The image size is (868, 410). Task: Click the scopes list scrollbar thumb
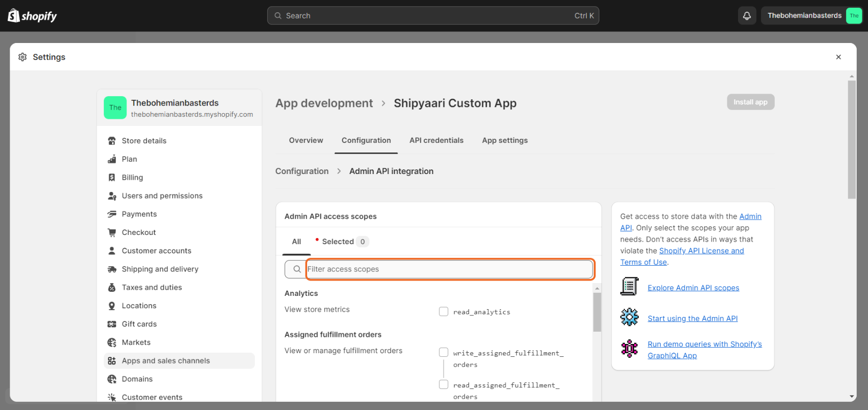[x=597, y=313]
